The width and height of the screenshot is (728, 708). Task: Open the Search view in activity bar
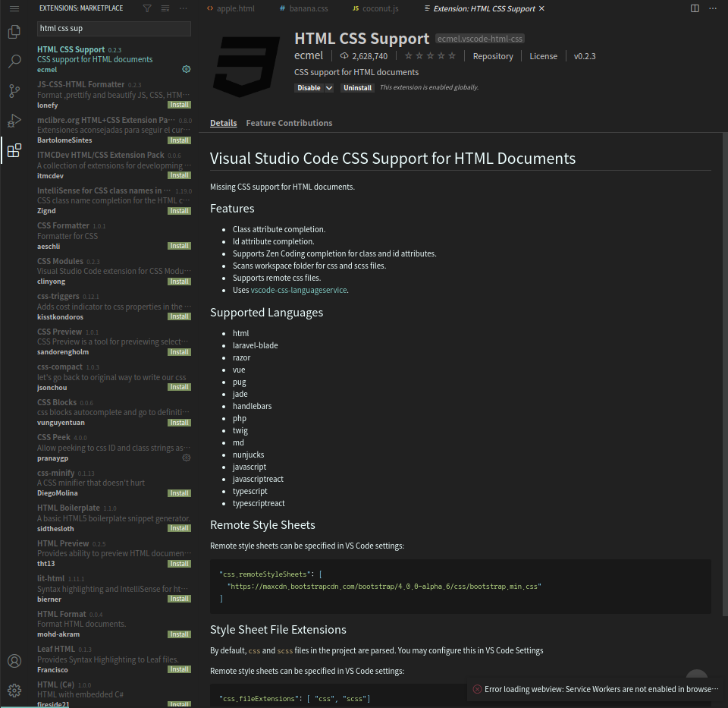pyautogui.click(x=14, y=61)
